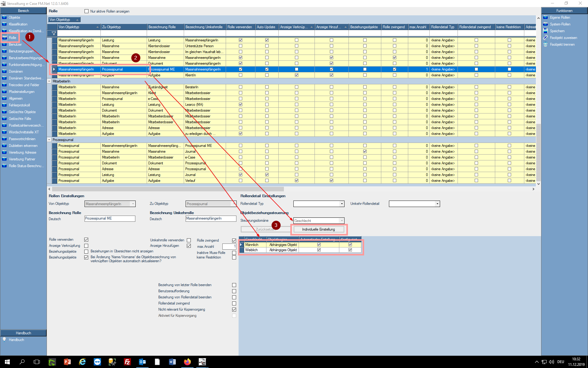Sort by Bezeichnung Rolle column header
Image resolution: width=588 pixels, height=368 pixels.
[165, 27]
